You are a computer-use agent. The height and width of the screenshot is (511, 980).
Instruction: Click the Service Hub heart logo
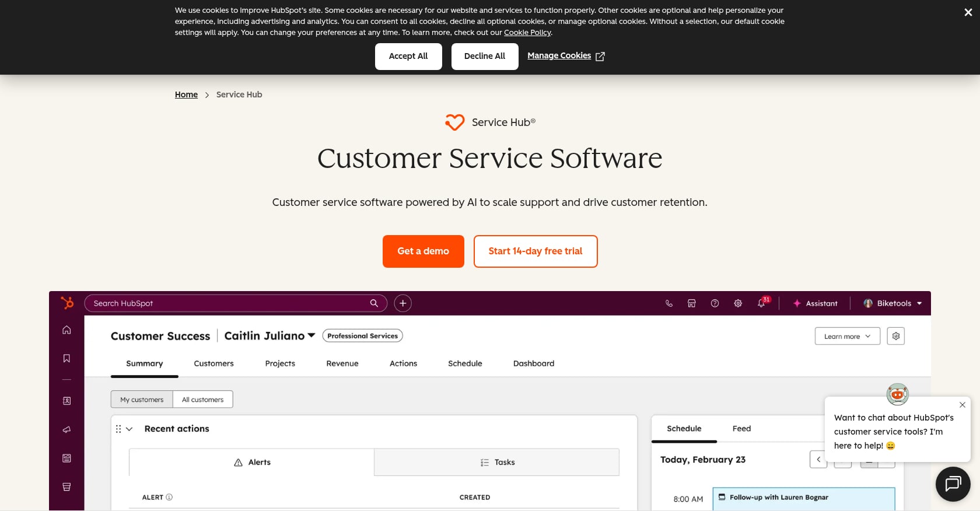(454, 122)
